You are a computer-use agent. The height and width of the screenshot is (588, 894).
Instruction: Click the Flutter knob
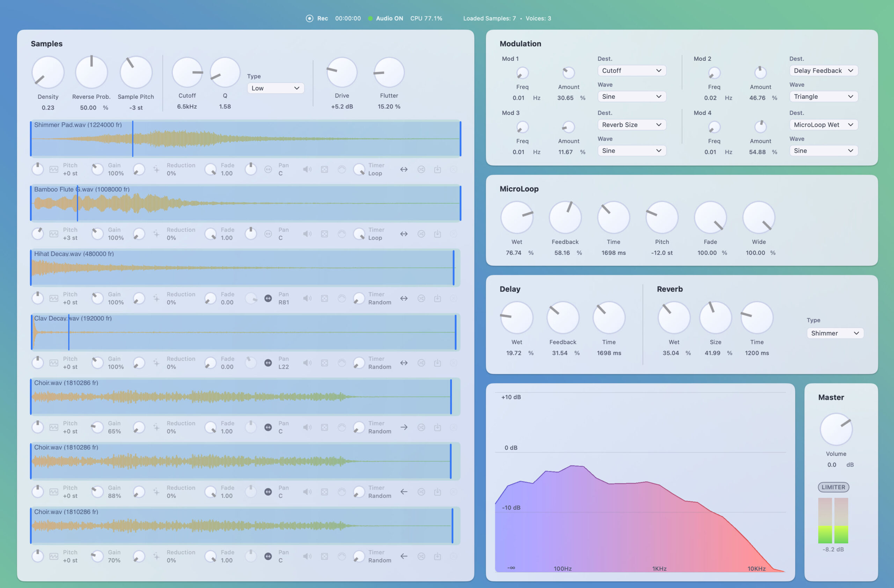coord(389,73)
